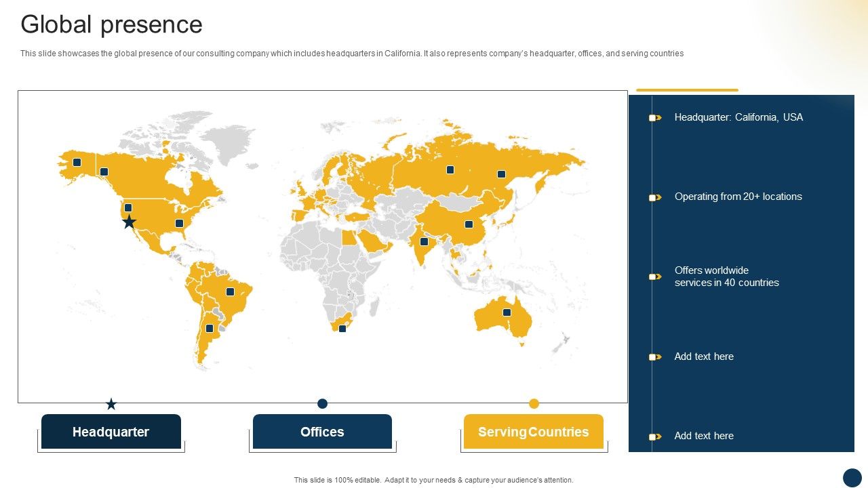Image resolution: width=868 pixels, height=488 pixels.
Task: Click the yellow accent bar above the navy panel
Action: click(x=687, y=90)
